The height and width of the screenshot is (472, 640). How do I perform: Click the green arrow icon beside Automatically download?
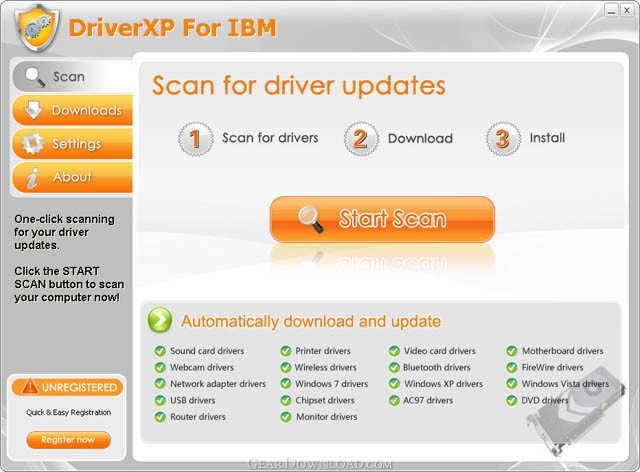[160, 319]
